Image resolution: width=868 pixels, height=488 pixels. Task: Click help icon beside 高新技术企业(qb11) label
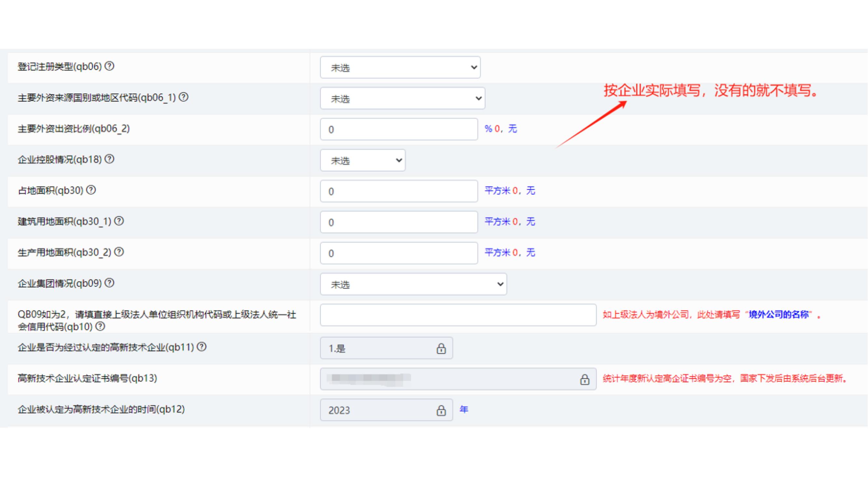click(x=201, y=346)
